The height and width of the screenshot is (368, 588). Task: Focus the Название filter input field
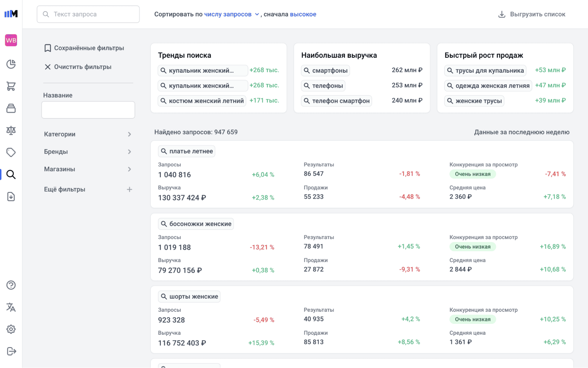coord(88,110)
